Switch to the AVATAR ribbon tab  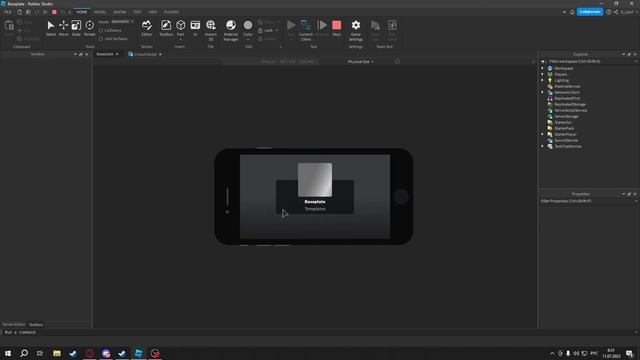pos(120,12)
